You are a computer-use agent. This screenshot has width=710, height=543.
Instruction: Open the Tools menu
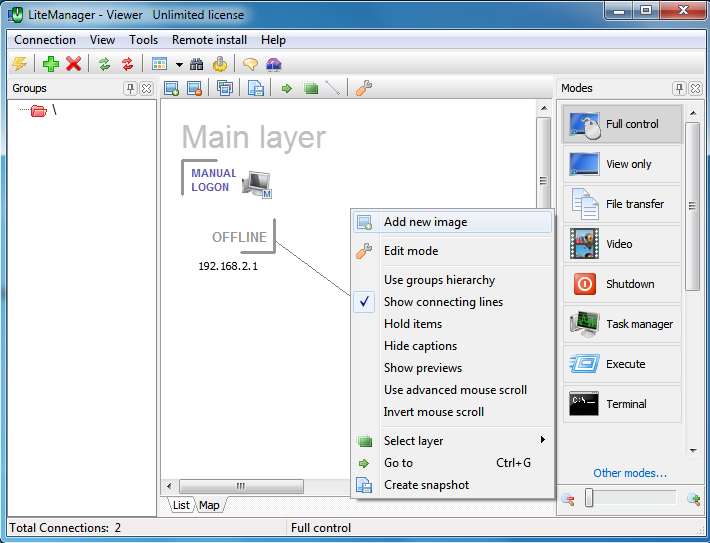[x=143, y=40]
